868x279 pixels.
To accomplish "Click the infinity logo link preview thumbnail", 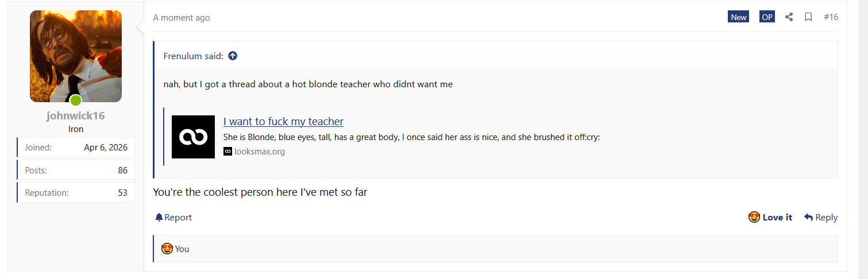I will click(193, 137).
